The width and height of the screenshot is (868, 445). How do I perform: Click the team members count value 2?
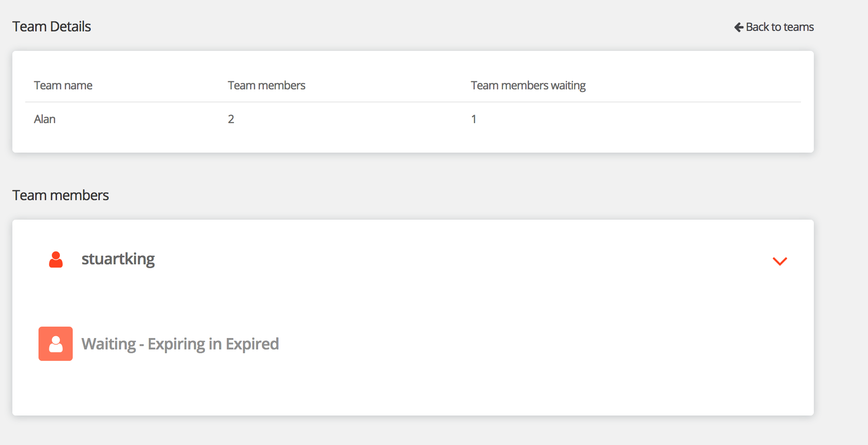[x=231, y=119]
